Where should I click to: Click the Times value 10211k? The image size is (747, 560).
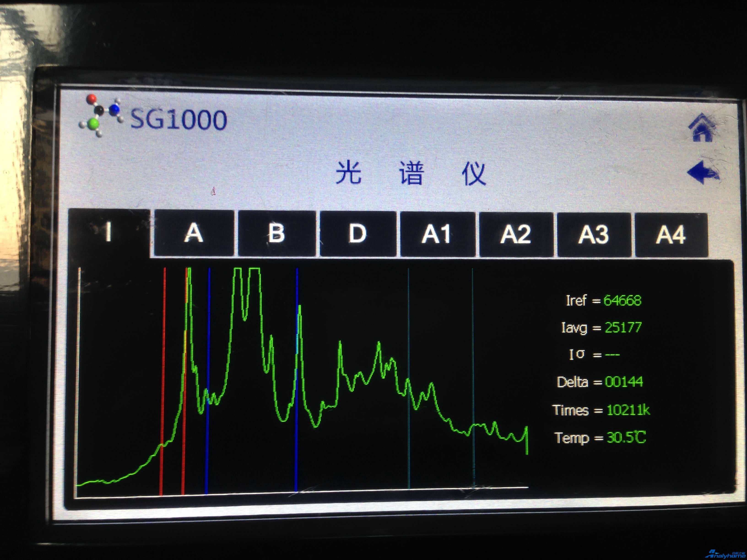pyautogui.click(x=628, y=410)
